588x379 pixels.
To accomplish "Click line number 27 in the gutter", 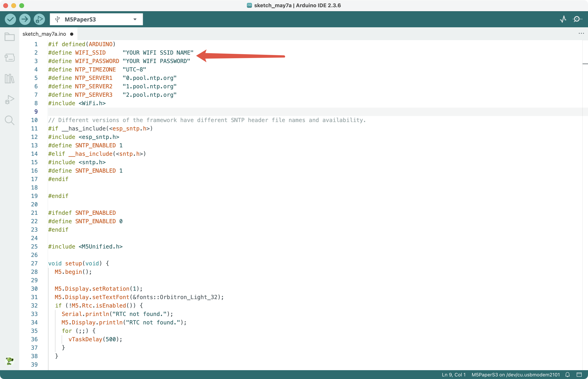I will pyautogui.click(x=34, y=263).
